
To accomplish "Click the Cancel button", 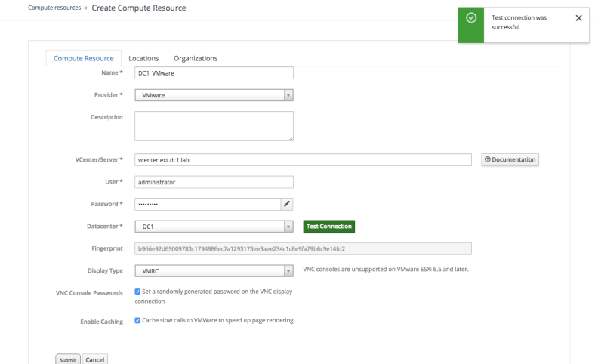I will click(x=95, y=359).
